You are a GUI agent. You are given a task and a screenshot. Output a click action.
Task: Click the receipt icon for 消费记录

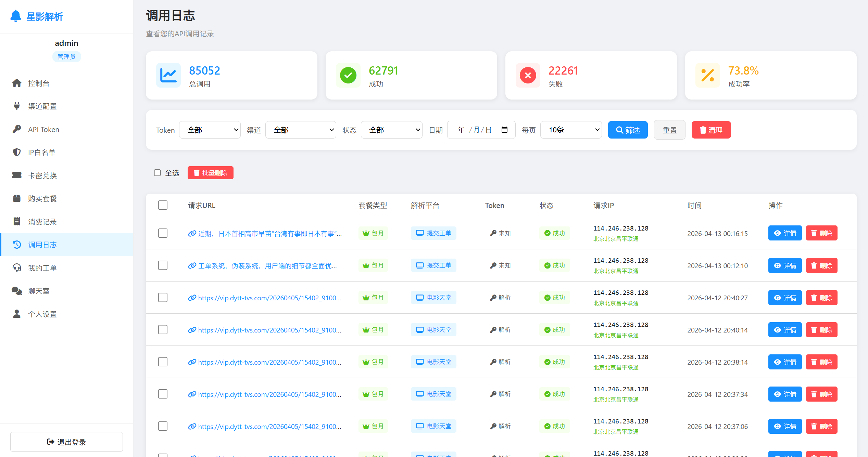(17, 222)
